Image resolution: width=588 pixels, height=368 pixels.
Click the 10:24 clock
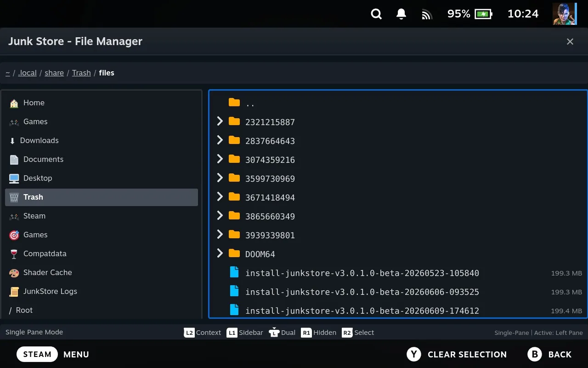[x=523, y=14]
